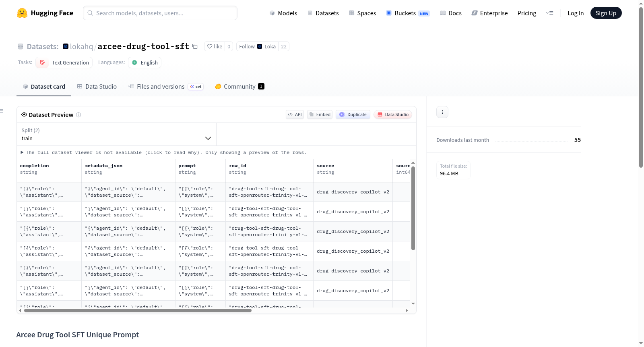The image size is (644, 347).
Task: Click the lokahq organization avatar
Action: [66, 46]
